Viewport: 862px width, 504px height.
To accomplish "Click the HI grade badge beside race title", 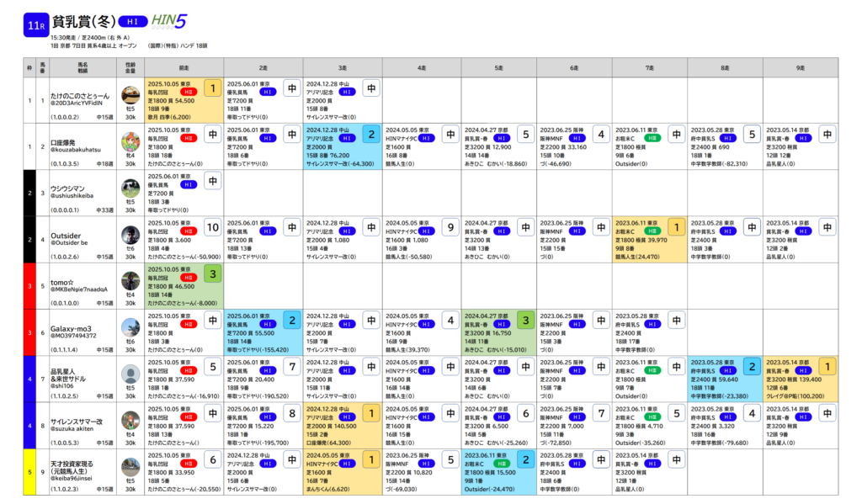I will coord(130,21).
